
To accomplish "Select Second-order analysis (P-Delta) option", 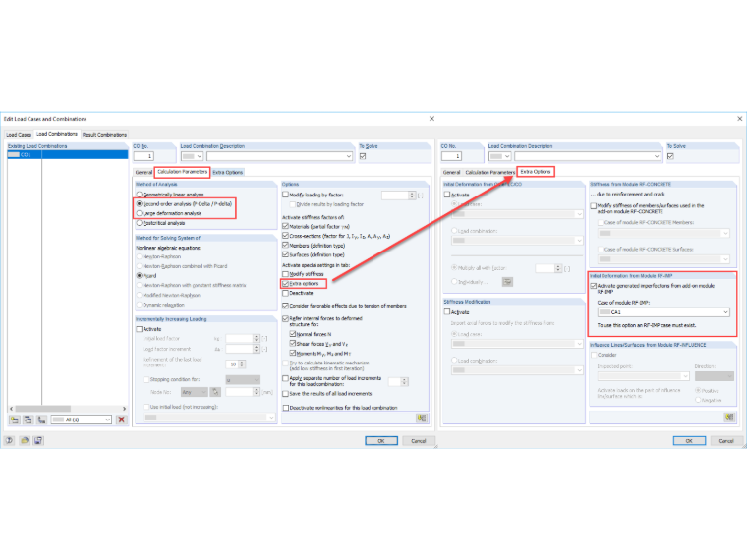I will [140, 203].
